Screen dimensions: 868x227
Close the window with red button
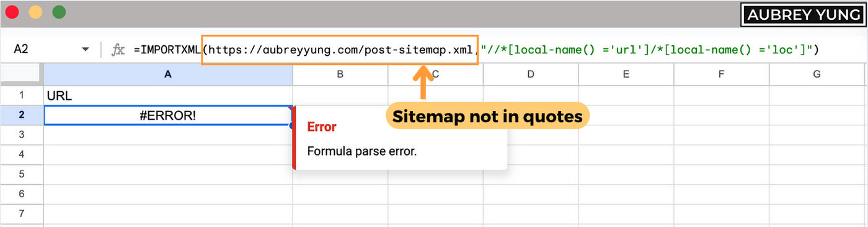(x=12, y=12)
